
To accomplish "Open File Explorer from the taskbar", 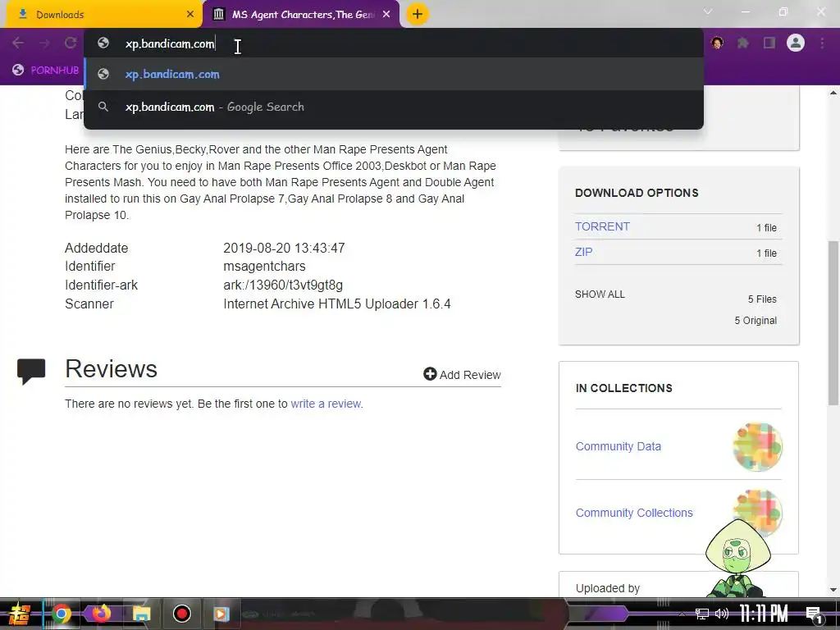I will (141, 614).
